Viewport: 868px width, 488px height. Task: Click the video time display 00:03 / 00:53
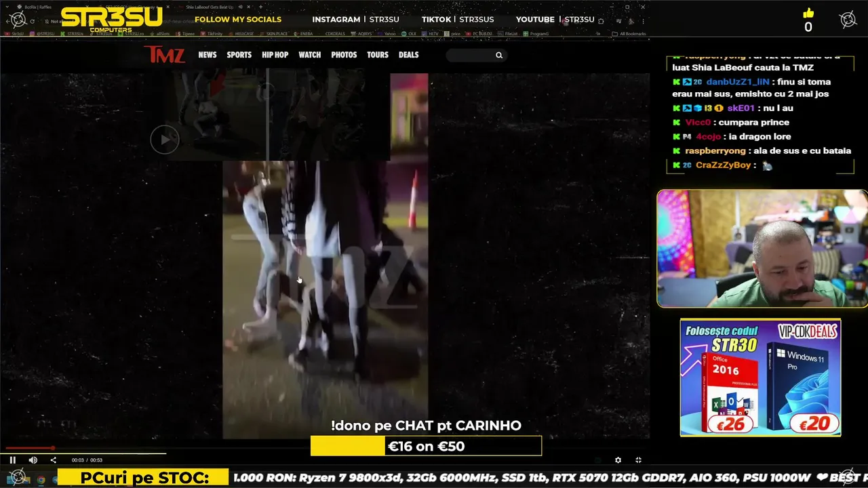[87, 460]
